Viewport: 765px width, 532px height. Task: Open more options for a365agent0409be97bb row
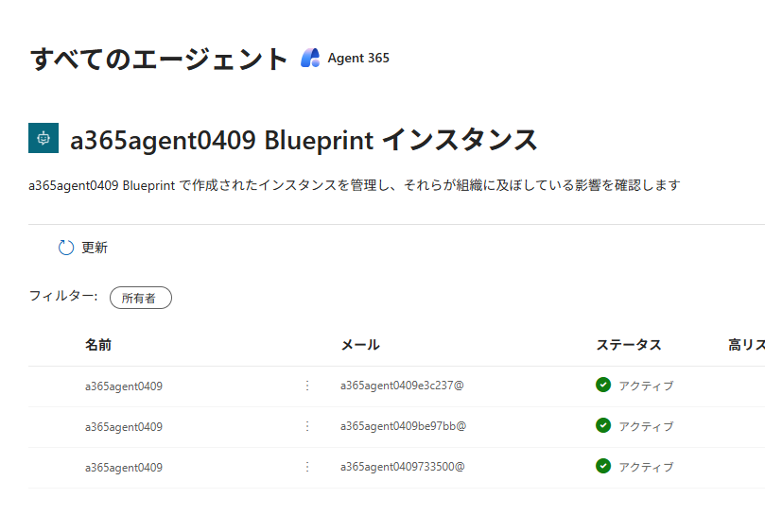(x=306, y=426)
